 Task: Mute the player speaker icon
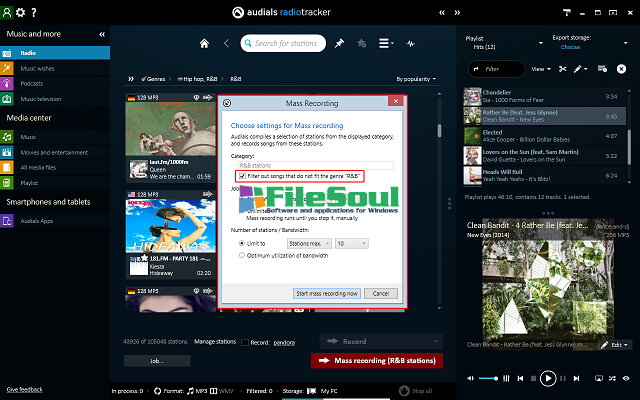click(x=470, y=378)
